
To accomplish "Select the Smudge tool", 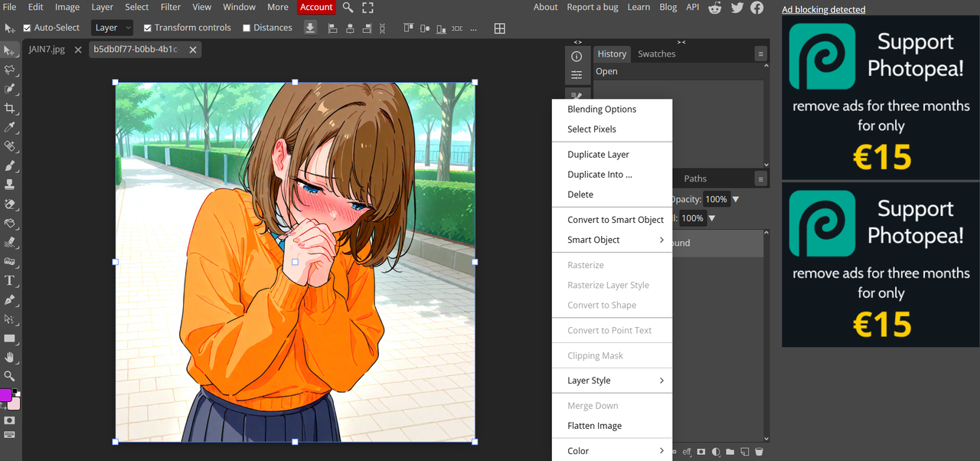I will point(10,242).
